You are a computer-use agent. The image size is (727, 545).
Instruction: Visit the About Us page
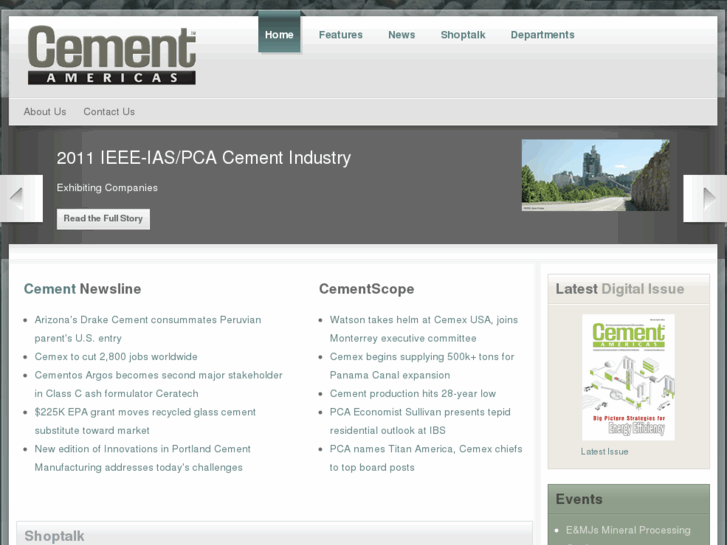pyautogui.click(x=45, y=112)
